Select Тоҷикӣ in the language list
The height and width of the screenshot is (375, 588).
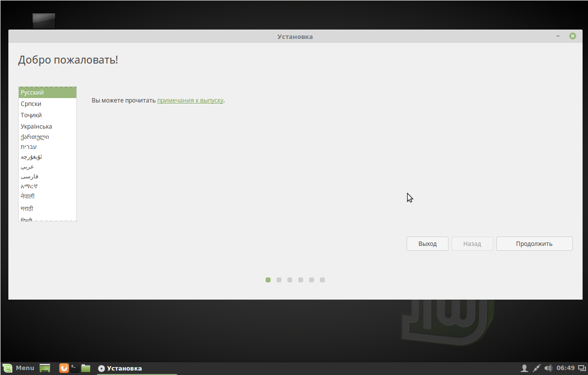click(47, 115)
